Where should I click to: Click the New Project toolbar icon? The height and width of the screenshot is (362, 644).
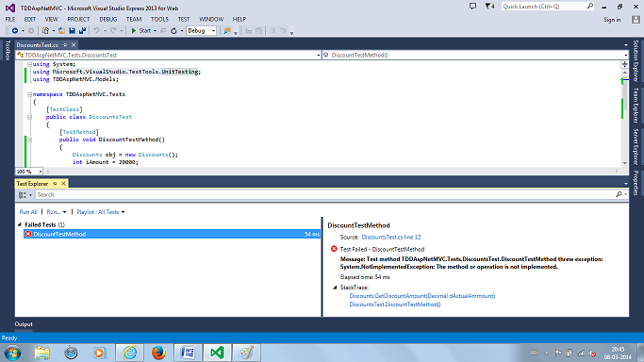[x=45, y=31]
